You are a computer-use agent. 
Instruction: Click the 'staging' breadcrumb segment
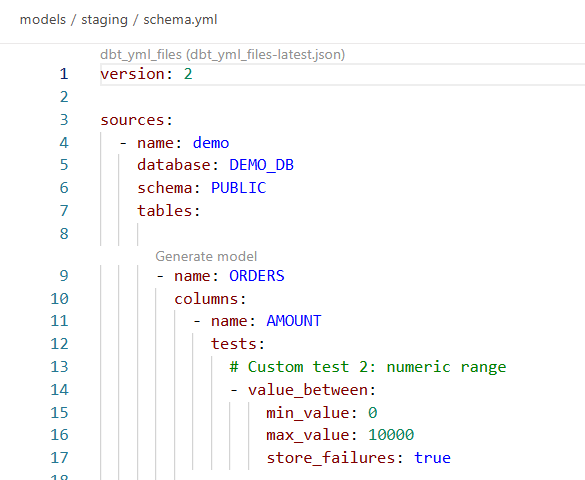(x=104, y=20)
